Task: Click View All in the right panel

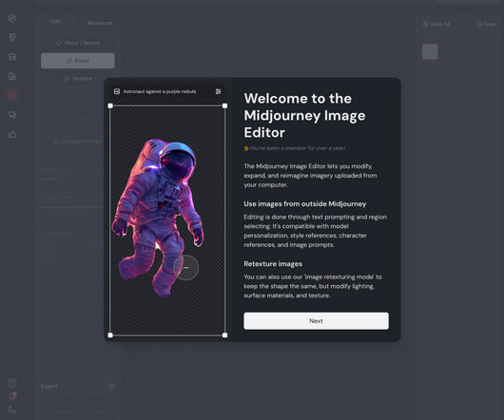Action: click(x=436, y=24)
